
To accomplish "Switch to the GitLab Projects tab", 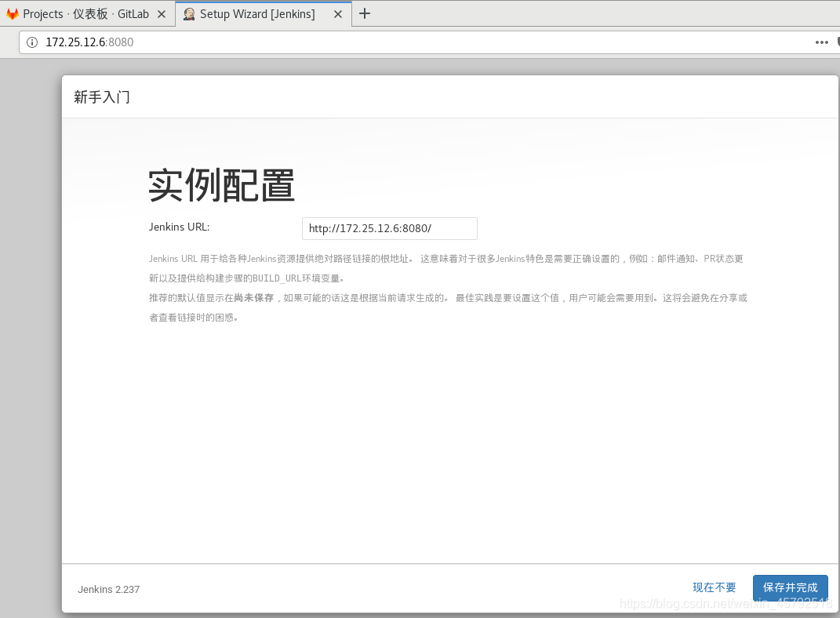I will point(87,14).
